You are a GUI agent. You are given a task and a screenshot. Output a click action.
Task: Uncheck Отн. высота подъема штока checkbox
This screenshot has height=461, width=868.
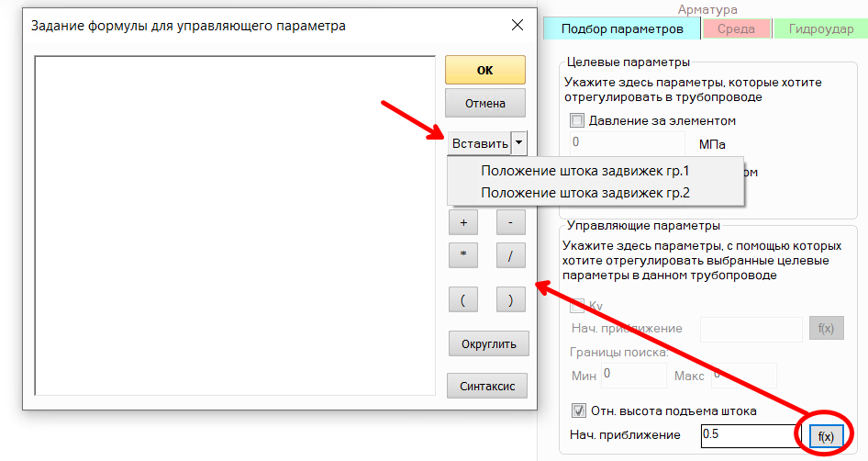(578, 410)
